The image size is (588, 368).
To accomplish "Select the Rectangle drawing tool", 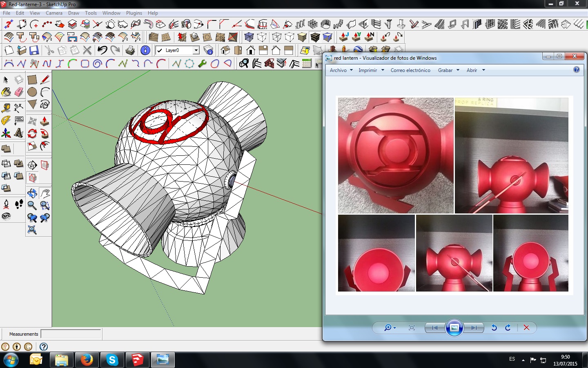I will [32, 79].
